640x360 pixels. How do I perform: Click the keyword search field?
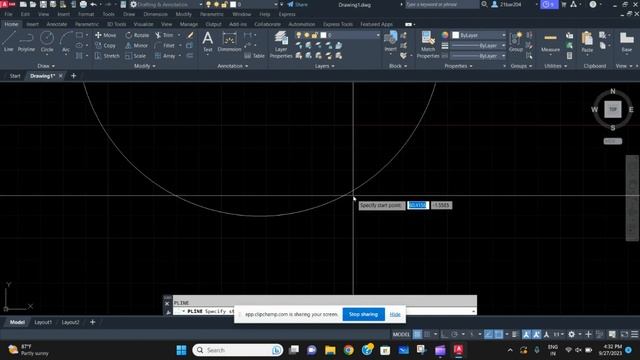click(442, 4)
